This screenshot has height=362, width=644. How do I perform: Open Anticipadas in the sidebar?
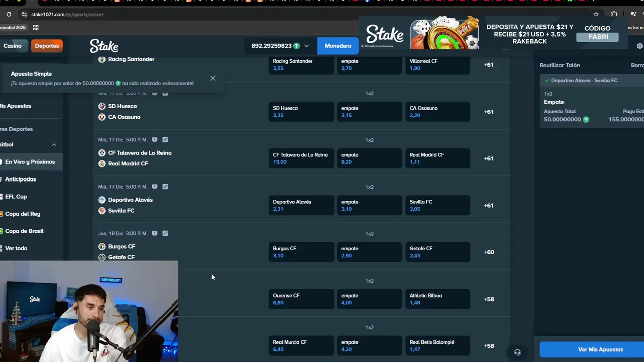click(x=21, y=179)
